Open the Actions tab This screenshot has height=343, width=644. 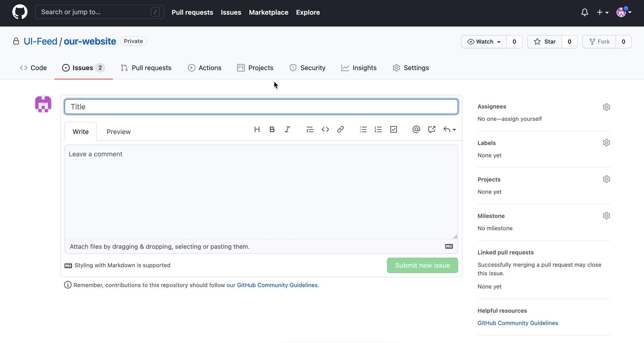click(x=205, y=68)
